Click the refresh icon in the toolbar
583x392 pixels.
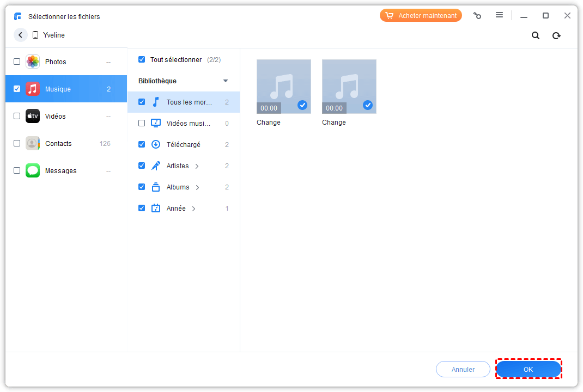coord(556,35)
